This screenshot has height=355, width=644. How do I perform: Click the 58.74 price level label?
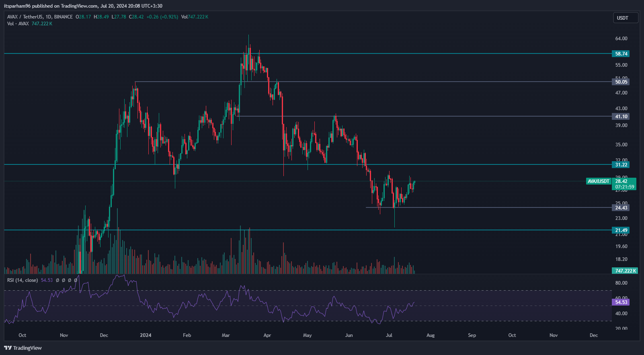pyautogui.click(x=621, y=53)
